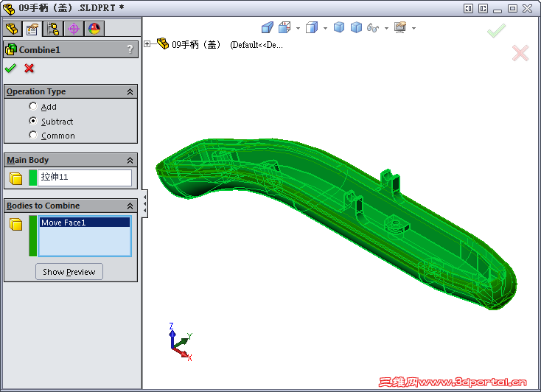
Task: Click the 09手柄（盖） part icon in flyout tree
Action: 163,43
